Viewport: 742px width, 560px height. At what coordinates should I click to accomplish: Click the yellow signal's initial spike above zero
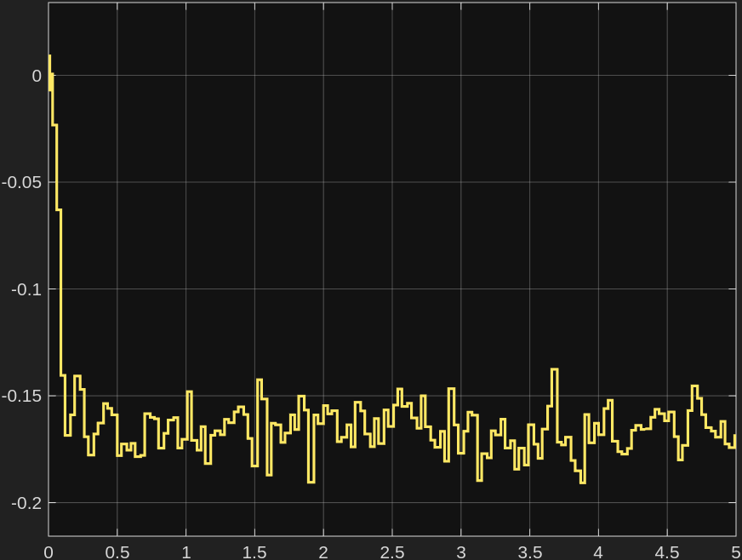point(49,58)
